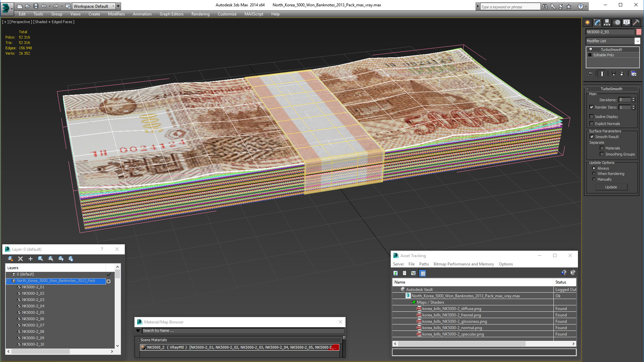Switch Asset Tracking to table view icon

(x=423, y=273)
